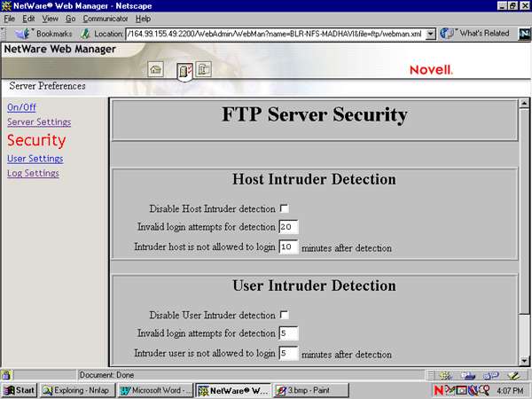The width and height of the screenshot is (532, 399).
Task: Click the User Intruder Detection heading
Action: click(314, 286)
